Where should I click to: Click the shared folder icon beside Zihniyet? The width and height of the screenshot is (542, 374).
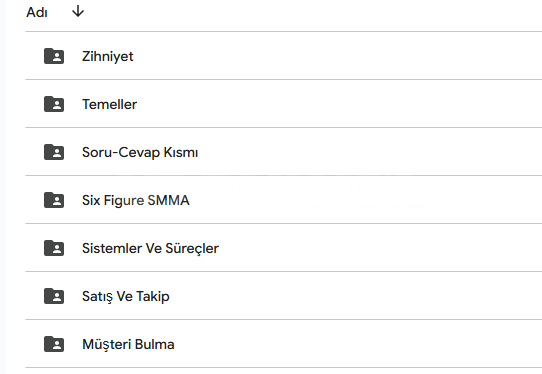click(x=54, y=56)
